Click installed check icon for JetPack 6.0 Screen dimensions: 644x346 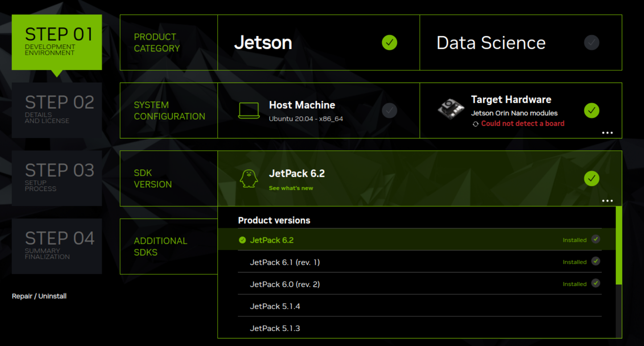(595, 283)
